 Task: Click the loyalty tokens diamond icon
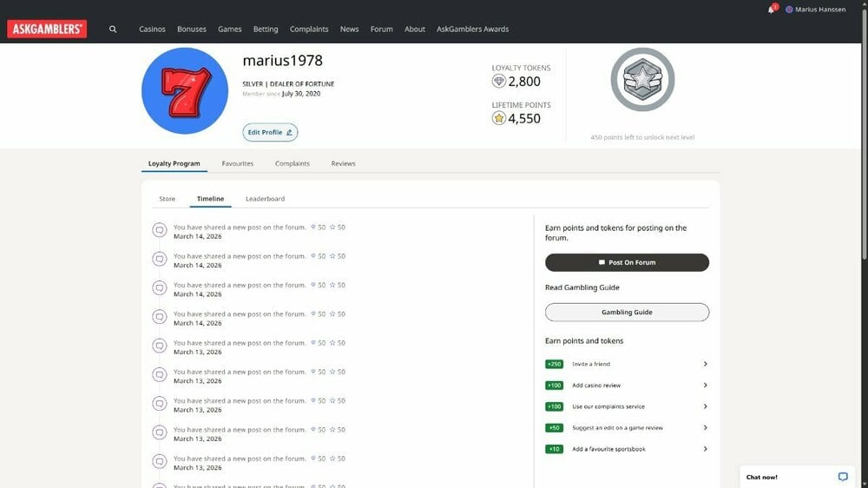499,82
